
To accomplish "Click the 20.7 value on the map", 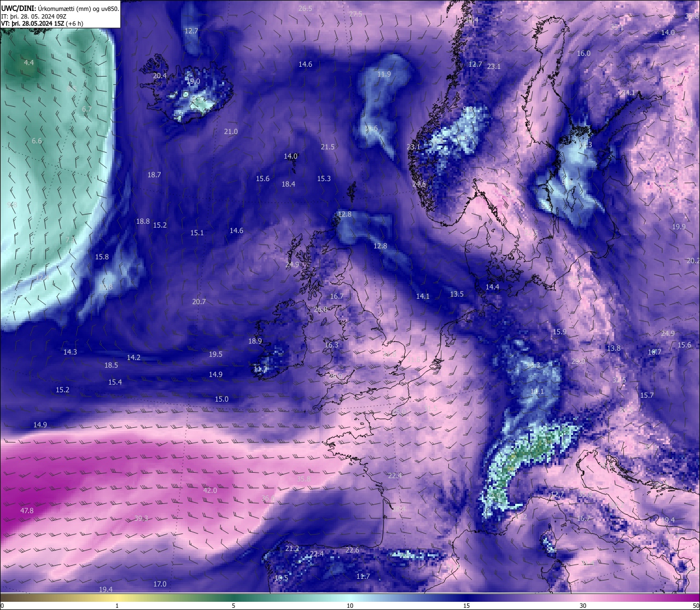I will coord(199,302).
